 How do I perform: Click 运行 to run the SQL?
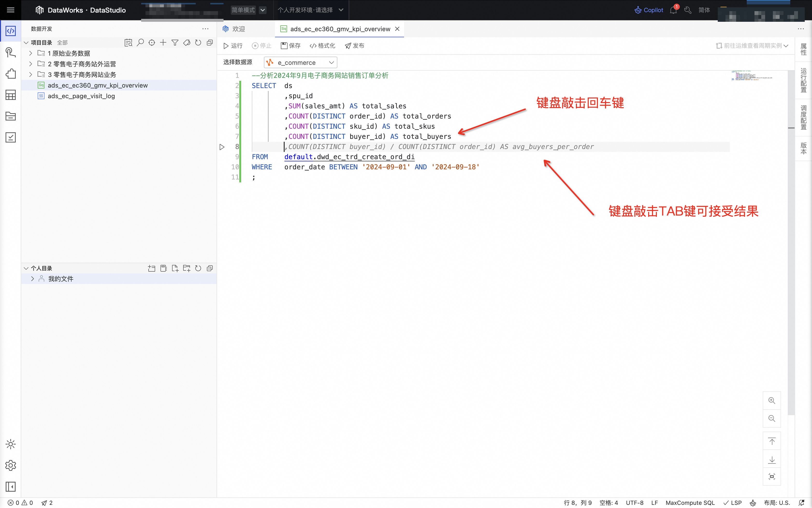point(233,46)
